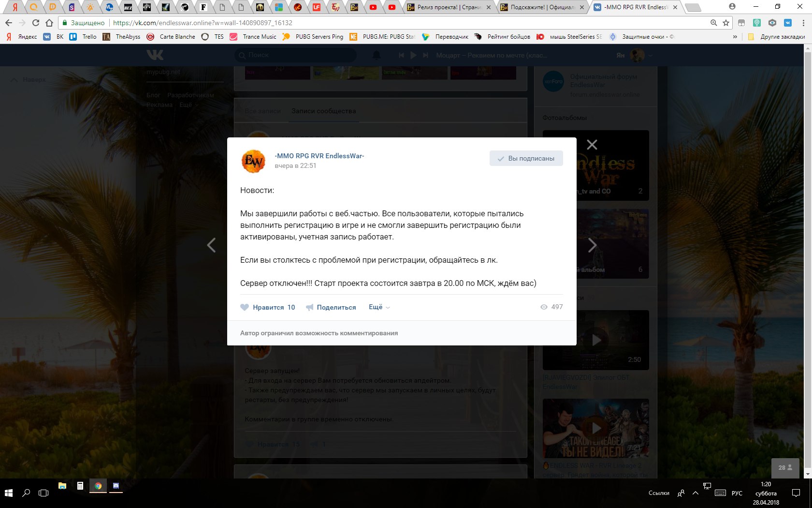Screen dimensions: 812x508
Task: Reload the page with the refresh icon
Action: tap(35, 23)
